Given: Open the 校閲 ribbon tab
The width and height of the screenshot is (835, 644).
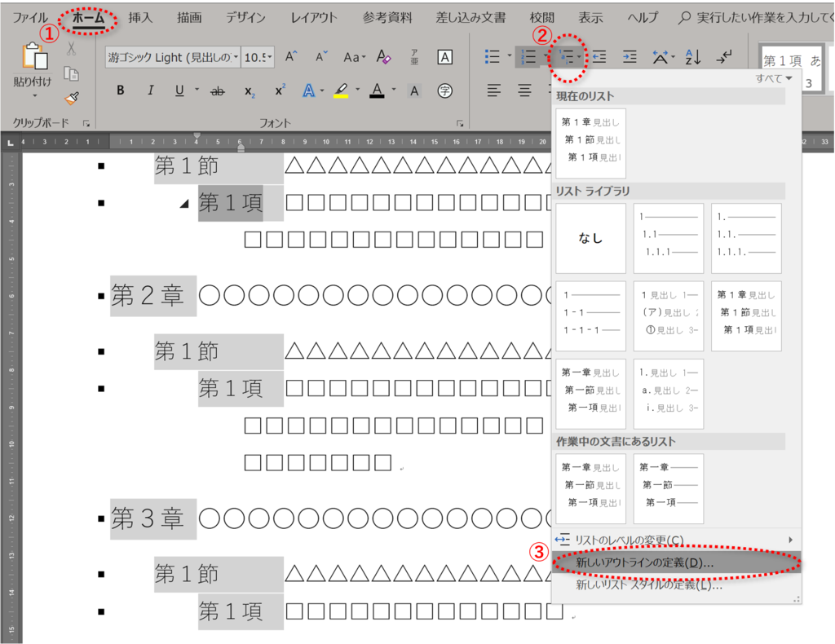Looking at the screenshot, I should click(541, 16).
